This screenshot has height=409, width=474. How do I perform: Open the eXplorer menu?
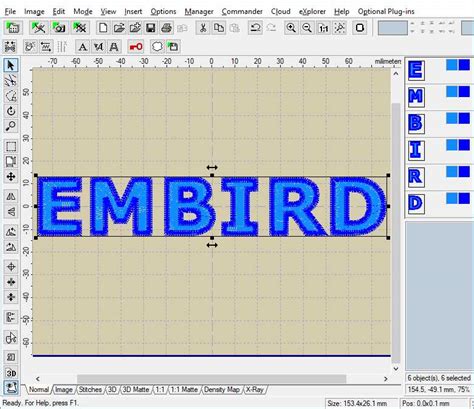[312, 12]
